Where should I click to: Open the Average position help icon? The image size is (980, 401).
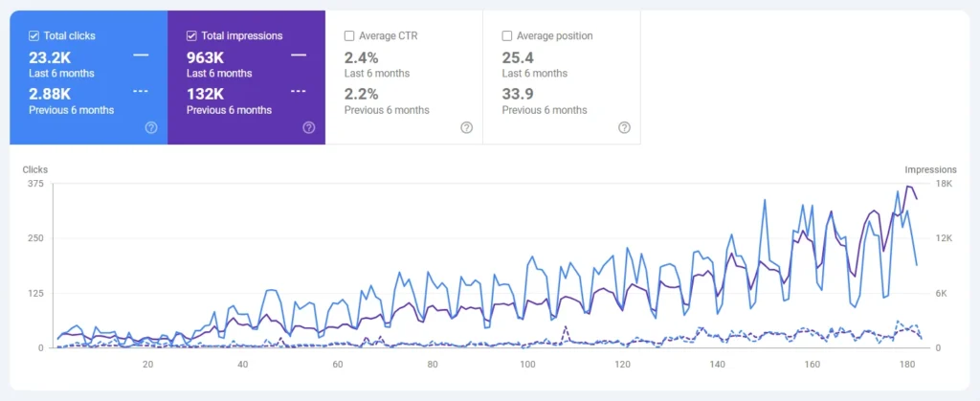coord(624,128)
